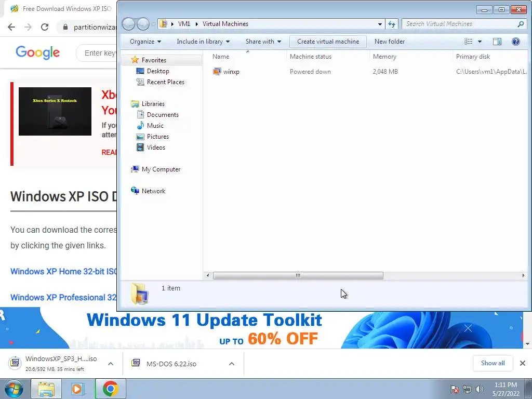Open Favorites star in navigation pane
Image resolution: width=532 pixels, height=399 pixels.
coord(135,60)
